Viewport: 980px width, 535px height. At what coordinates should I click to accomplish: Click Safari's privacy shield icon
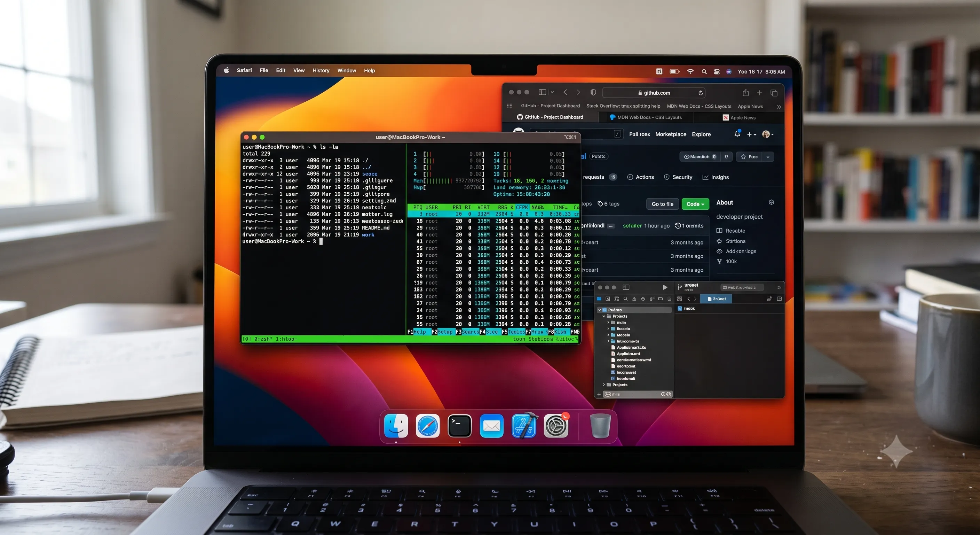point(593,93)
